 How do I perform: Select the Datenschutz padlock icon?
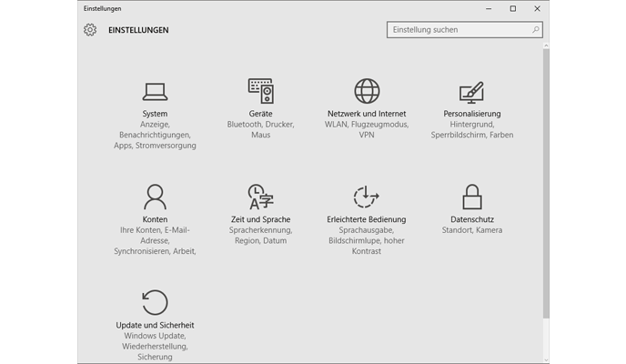click(x=471, y=197)
